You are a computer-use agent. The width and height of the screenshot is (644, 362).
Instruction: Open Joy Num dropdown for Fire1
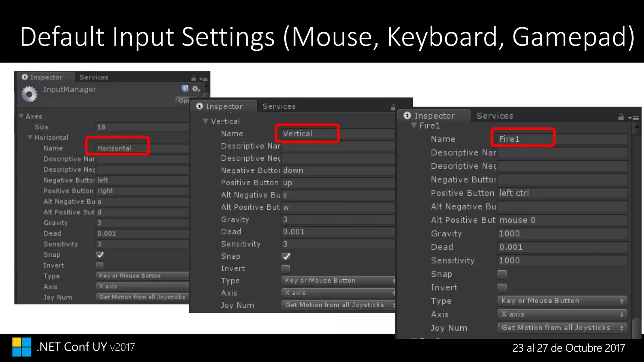563,328
